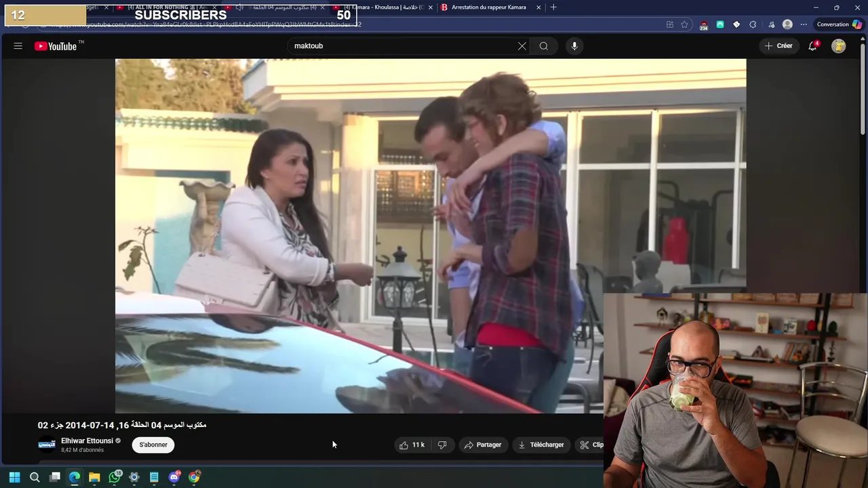
Task: Click the Clip button
Action: 591,445
